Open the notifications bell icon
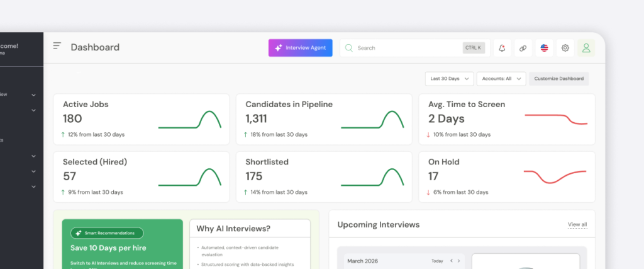Screen dimensions: 644x269 click(x=502, y=48)
